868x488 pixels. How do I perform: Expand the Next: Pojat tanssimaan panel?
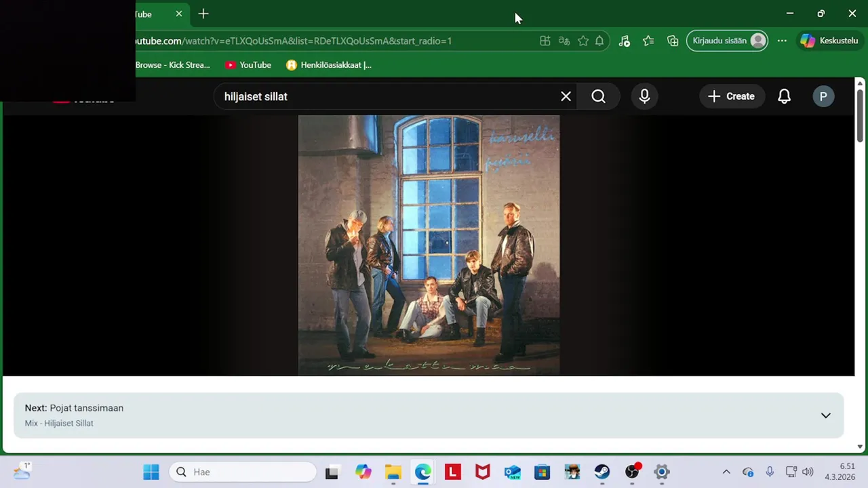point(825,415)
